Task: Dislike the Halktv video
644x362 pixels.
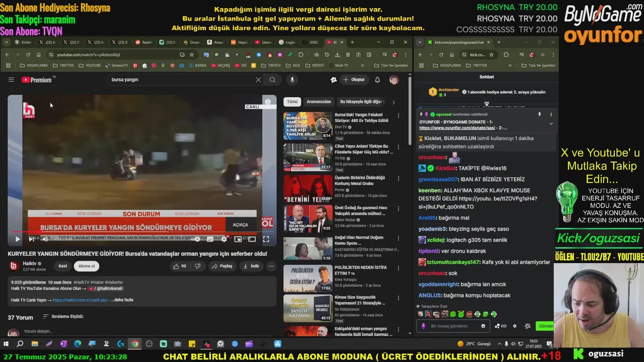Action: tap(198, 266)
